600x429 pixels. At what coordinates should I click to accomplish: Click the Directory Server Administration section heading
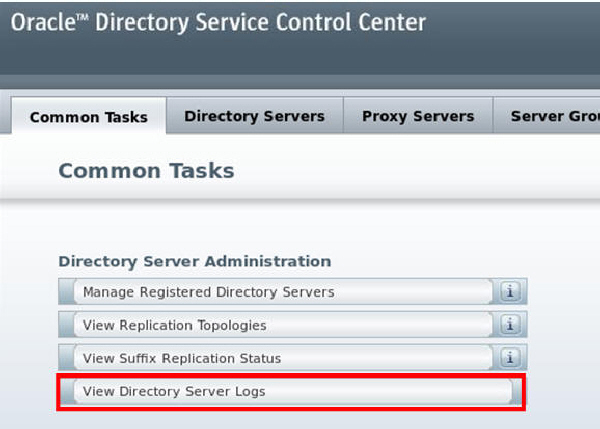pyautogui.click(x=194, y=261)
